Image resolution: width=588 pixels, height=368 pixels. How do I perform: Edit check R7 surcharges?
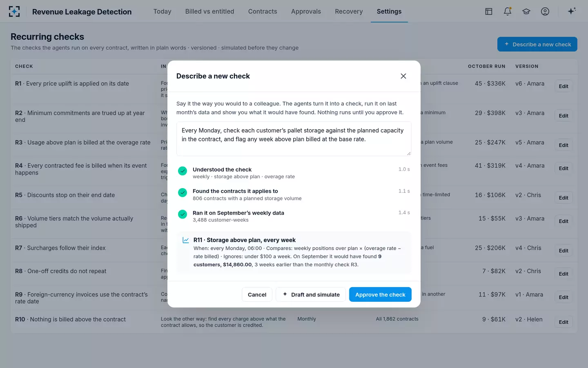point(563,251)
